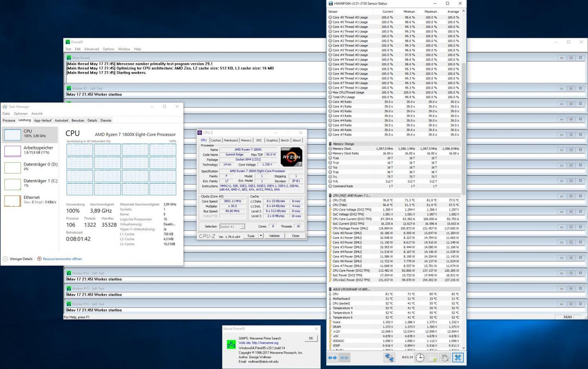588x369 pixels.
Task: Click the Ryzen 7 logo in CPU-Z
Action: coord(292,157)
